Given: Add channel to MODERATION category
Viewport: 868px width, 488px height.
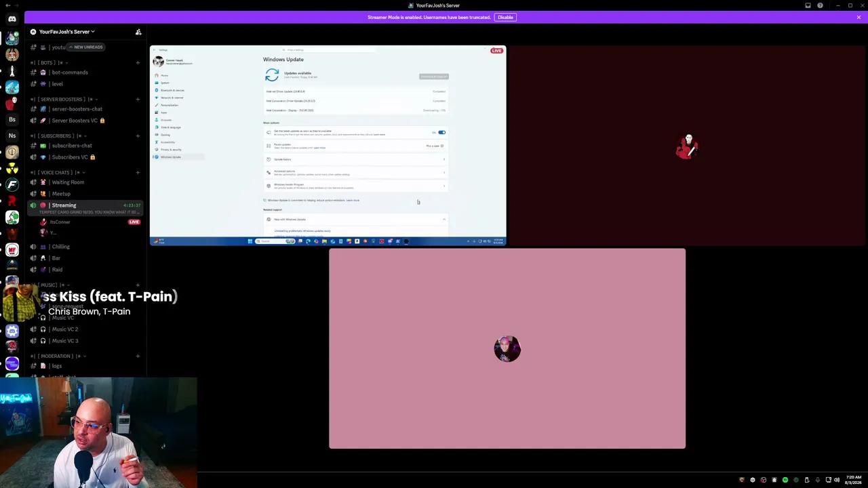Looking at the screenshot, I should coord(138,356).
